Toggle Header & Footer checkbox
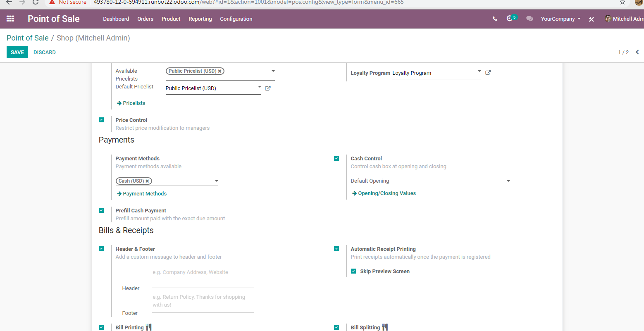Viewport: 644px width, 331px height. 101,249
